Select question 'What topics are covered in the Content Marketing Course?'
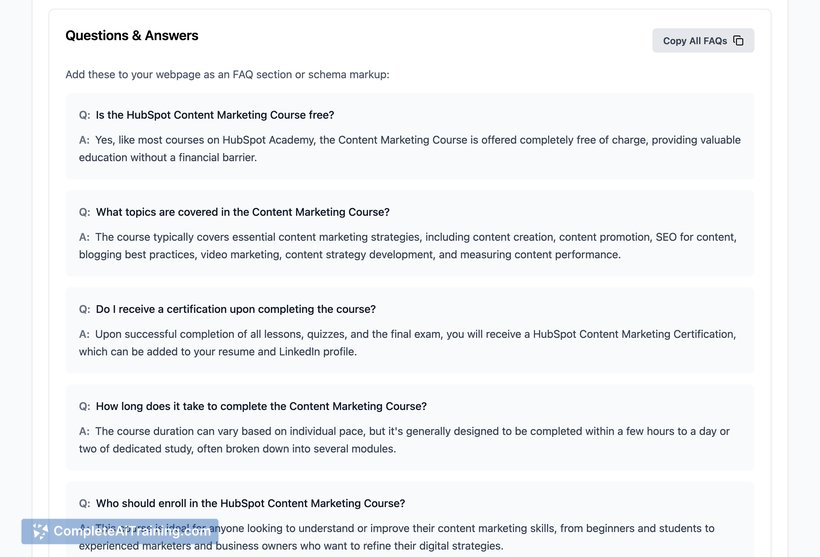820x557 pixels. (243, 212)
